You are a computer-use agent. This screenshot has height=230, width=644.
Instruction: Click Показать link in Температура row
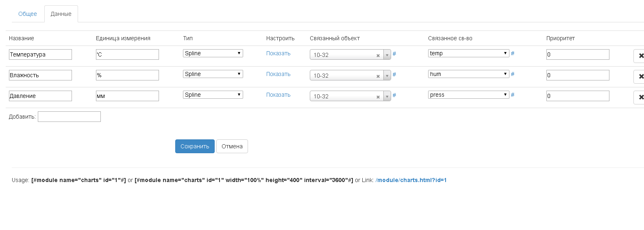(278, 53)
